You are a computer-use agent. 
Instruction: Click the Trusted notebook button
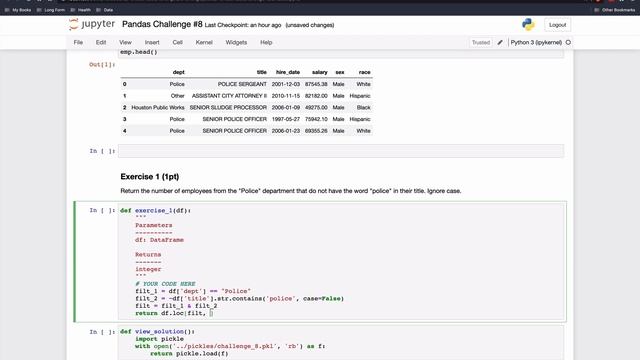tap(481, 42)
